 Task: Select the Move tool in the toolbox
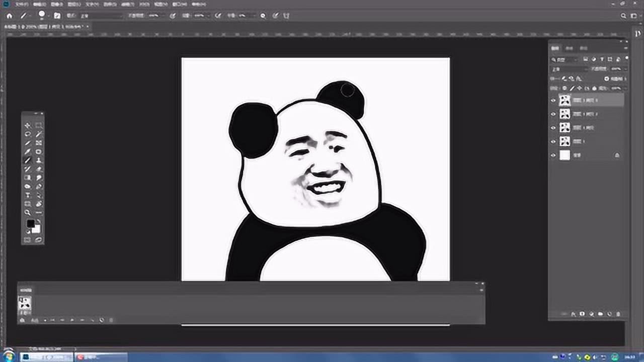pyautogui.click(x=28, y=126)
